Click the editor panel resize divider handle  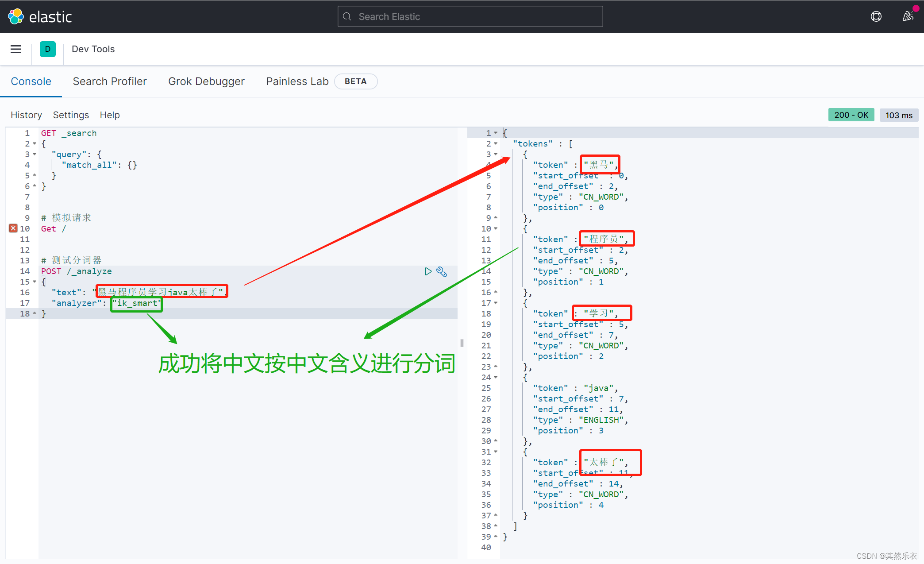462,343
